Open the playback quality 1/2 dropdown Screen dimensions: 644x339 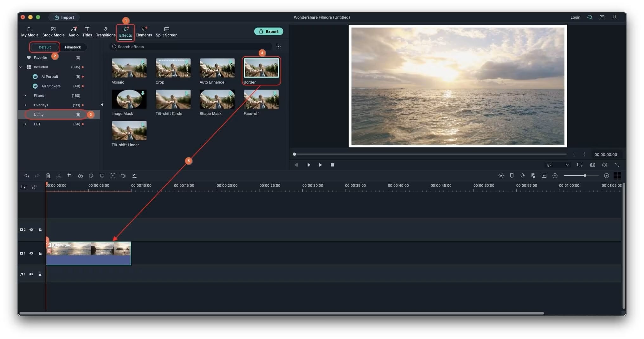[x=557, y=165]
